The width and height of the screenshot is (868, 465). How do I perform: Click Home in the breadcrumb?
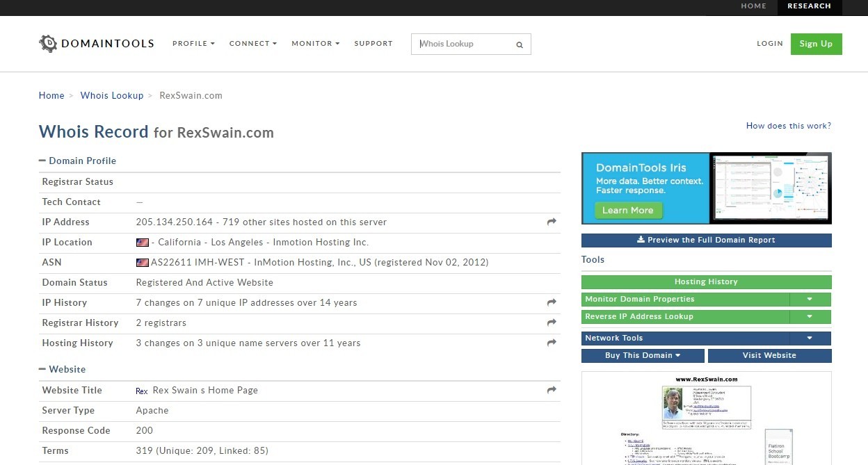pyautogui.click(x=51, y=95)
